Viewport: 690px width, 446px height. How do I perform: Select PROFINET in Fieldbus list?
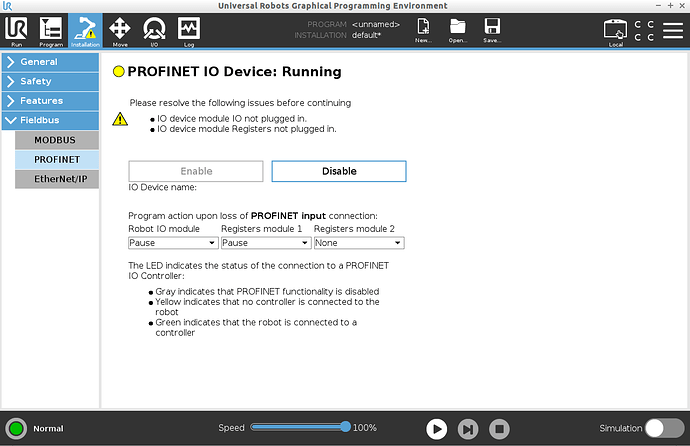click(x=57, y=160)
